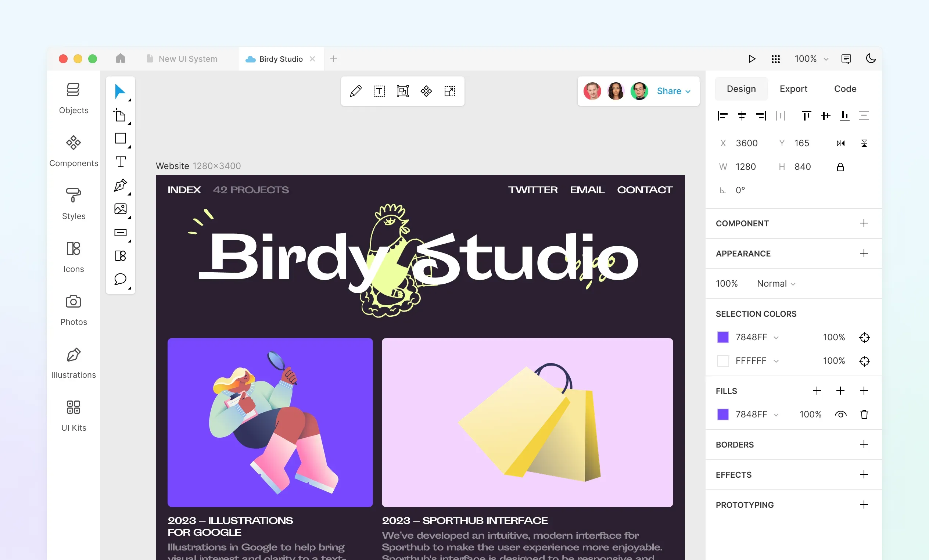929x560 pixels.
Task: Select the Pen tool in the tool strip
Action: 120,186
